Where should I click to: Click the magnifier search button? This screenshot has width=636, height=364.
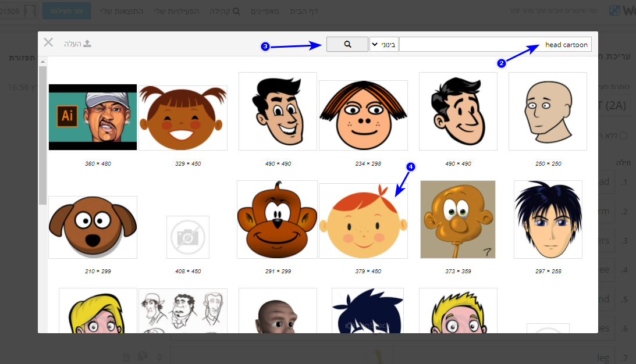click(x=347, y=44)
